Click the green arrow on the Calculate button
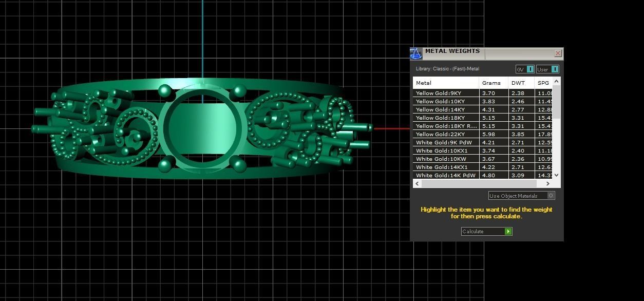This screenshot has width=644, height=301. [508, 231]
